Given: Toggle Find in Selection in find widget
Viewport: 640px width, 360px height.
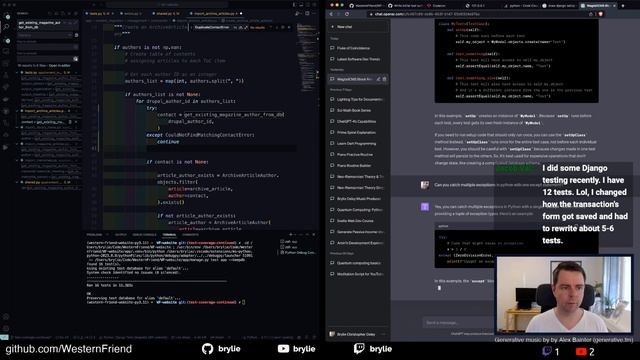Looking at the screenshot, I should click(x=283, y=27).
